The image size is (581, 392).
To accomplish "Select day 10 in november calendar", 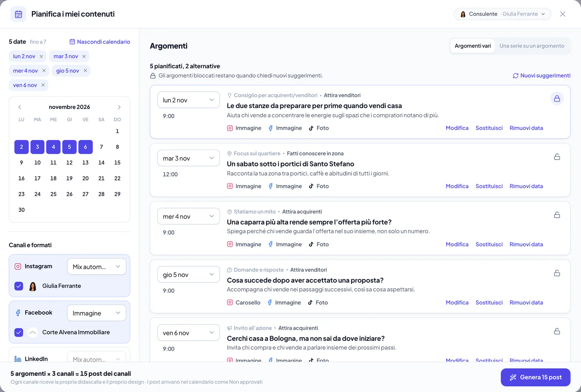I will click(x=38, y=163).
